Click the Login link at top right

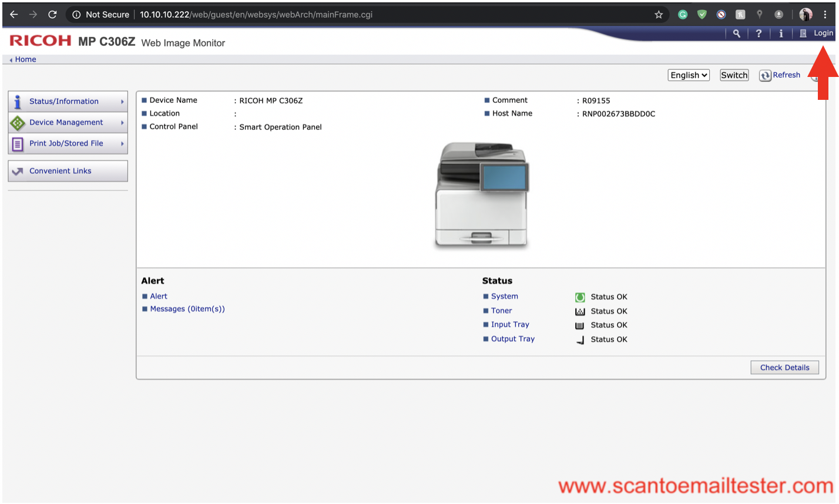click(x=823, y=33)
